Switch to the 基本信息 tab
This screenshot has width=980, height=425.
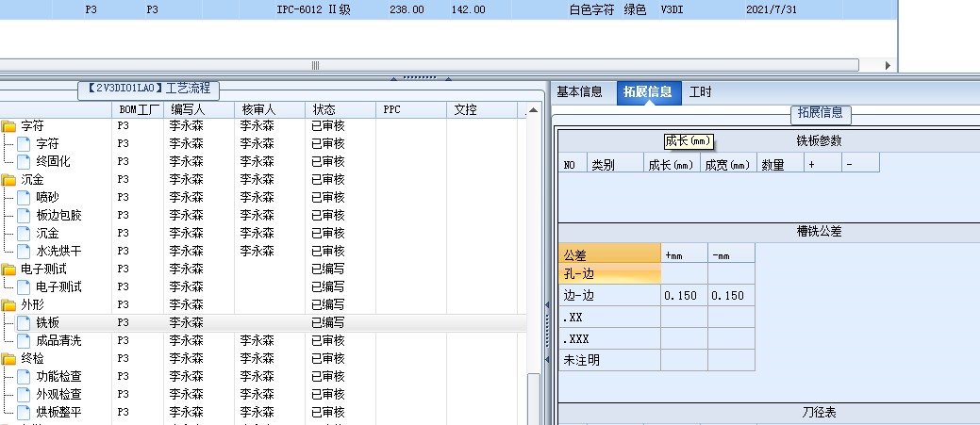(x=579, y=91)
